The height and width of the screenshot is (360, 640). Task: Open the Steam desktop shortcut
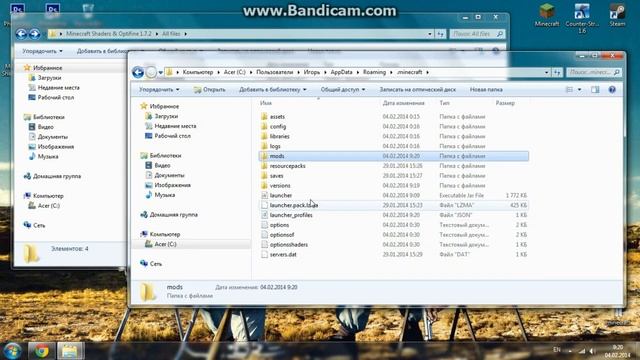click(617, 15)
